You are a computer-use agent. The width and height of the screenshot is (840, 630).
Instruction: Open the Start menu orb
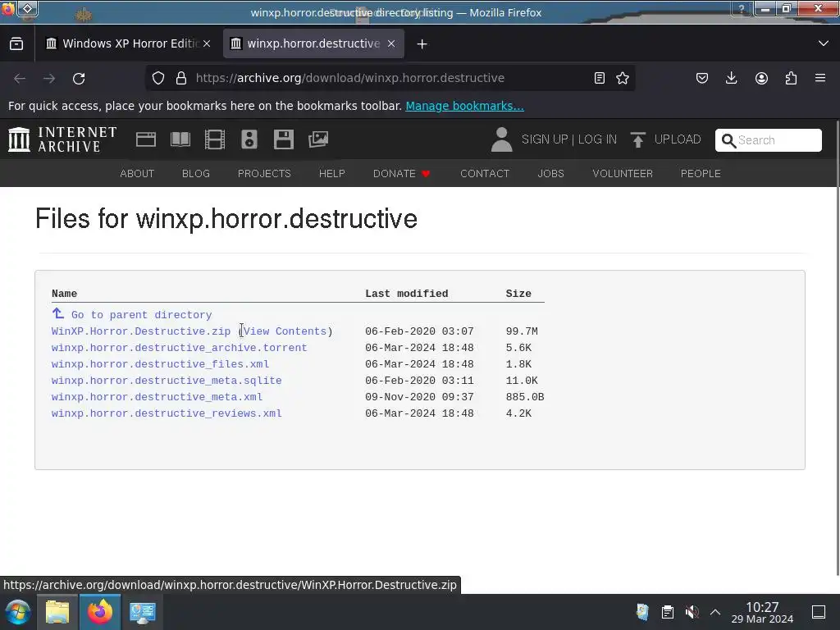pyautogui.click(x=17, y=612)
